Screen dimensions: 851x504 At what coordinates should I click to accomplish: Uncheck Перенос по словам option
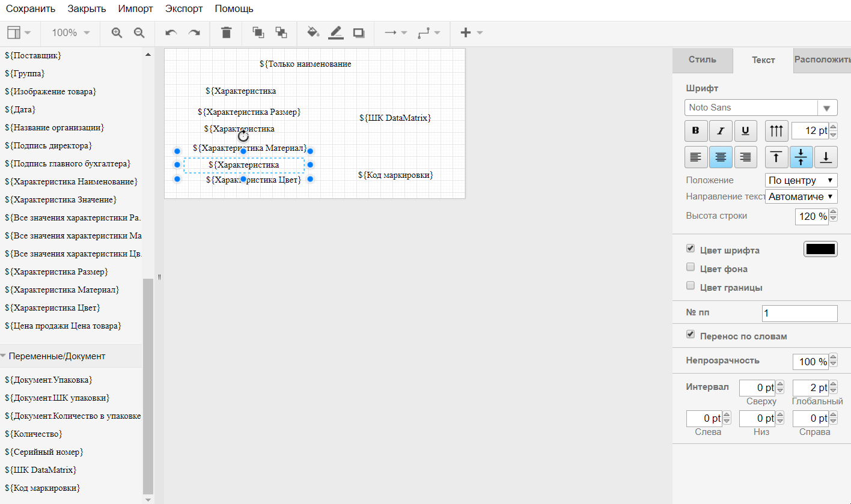coord(691,335)
